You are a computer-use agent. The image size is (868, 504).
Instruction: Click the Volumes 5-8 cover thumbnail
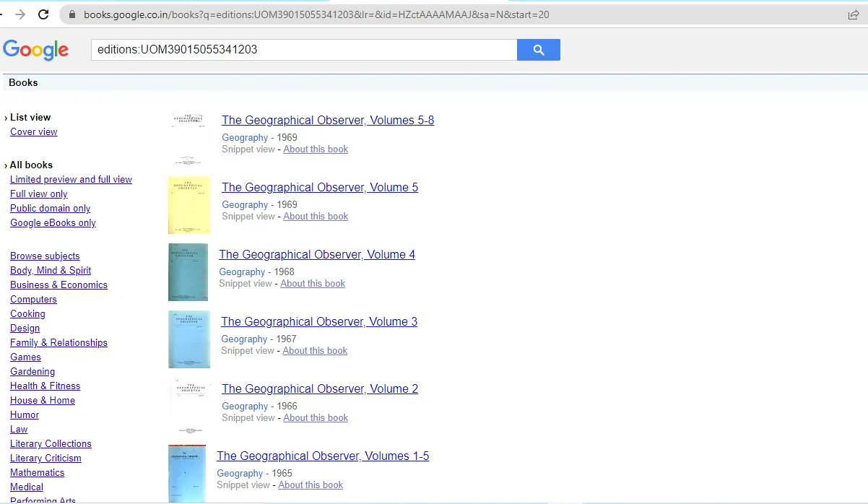tap(189, 139)
